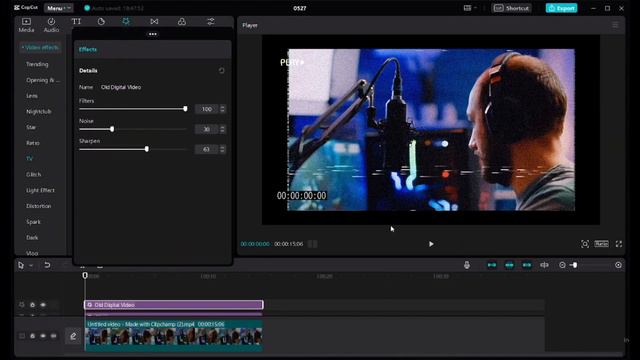The height and width of the screenshot is (360, 640).
Task: Select the Trending effects category
Action: (x=37, y=64)
